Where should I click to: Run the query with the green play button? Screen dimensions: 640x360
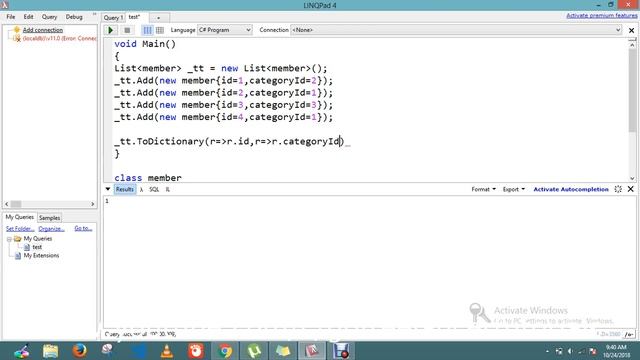pos(110,30)
